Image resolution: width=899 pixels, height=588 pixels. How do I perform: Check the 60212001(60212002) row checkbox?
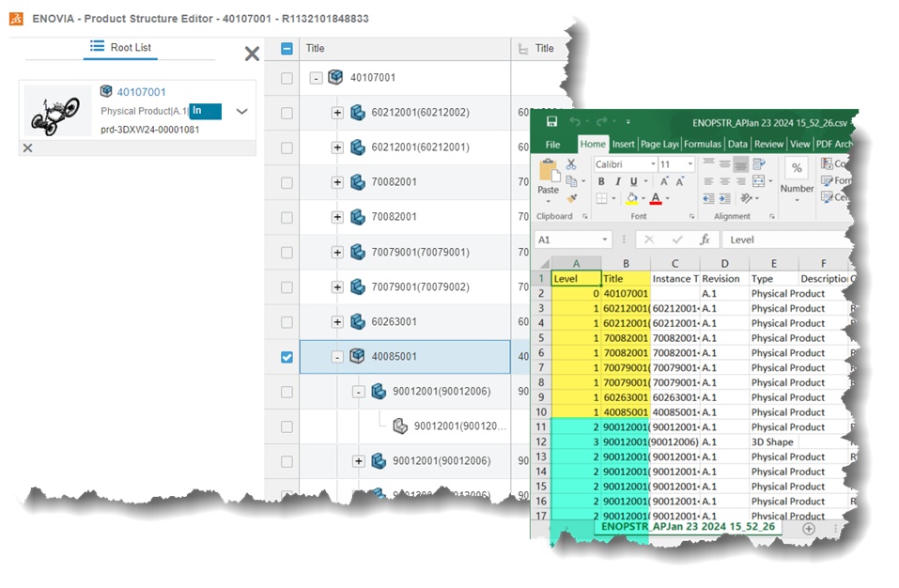click(287, 113)
